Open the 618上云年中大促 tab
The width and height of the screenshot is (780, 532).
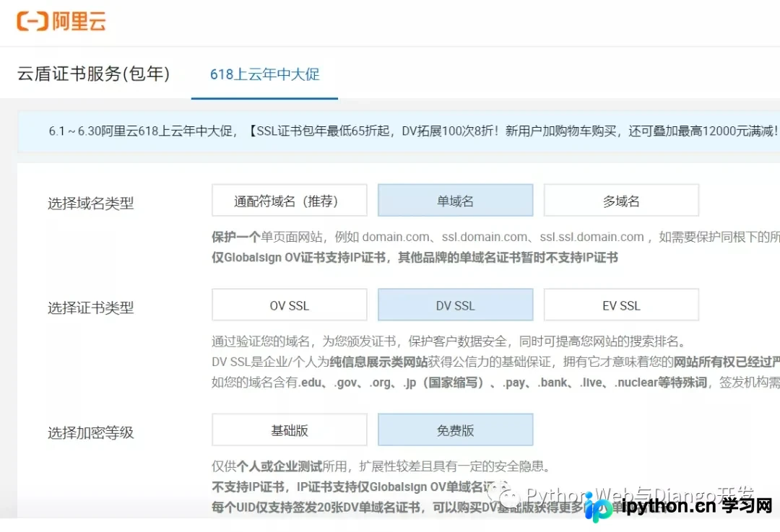pos(264,74)
